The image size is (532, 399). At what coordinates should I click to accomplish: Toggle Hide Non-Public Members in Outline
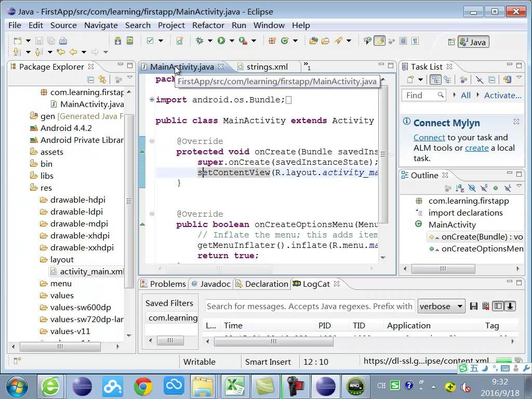click(x=496, y=188)
